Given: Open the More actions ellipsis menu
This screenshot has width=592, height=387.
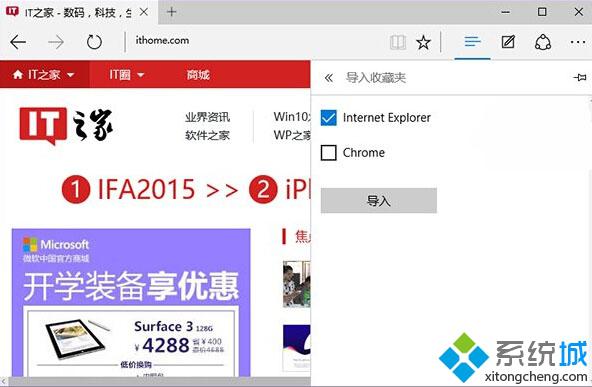Looking at the screenshot, I should tap(578, 42).
